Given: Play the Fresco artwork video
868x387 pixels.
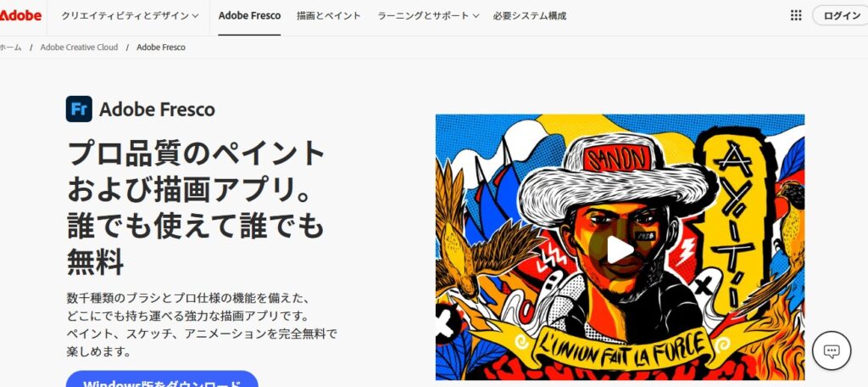Looking at the screenshot, I should click(620, 250).
